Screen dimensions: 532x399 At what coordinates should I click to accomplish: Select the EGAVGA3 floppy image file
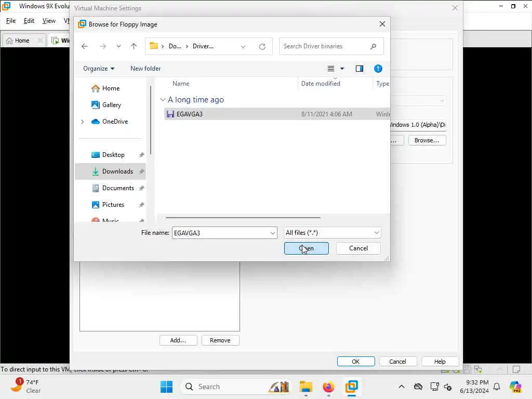(x=277, y=114)
